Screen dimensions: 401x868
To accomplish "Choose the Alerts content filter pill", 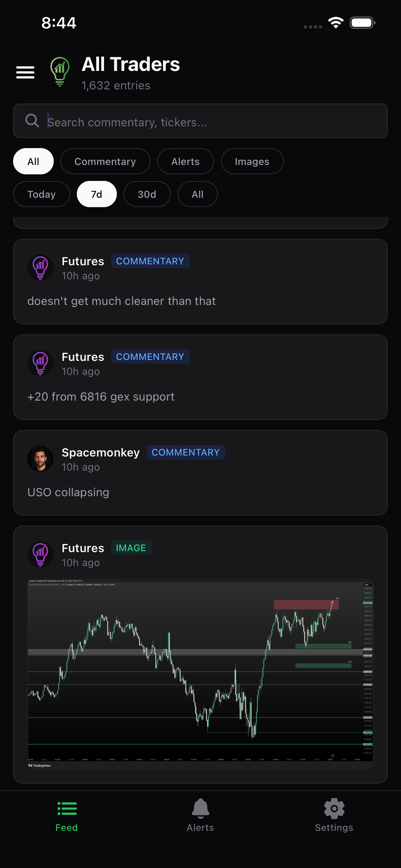I will pos(185,162).
